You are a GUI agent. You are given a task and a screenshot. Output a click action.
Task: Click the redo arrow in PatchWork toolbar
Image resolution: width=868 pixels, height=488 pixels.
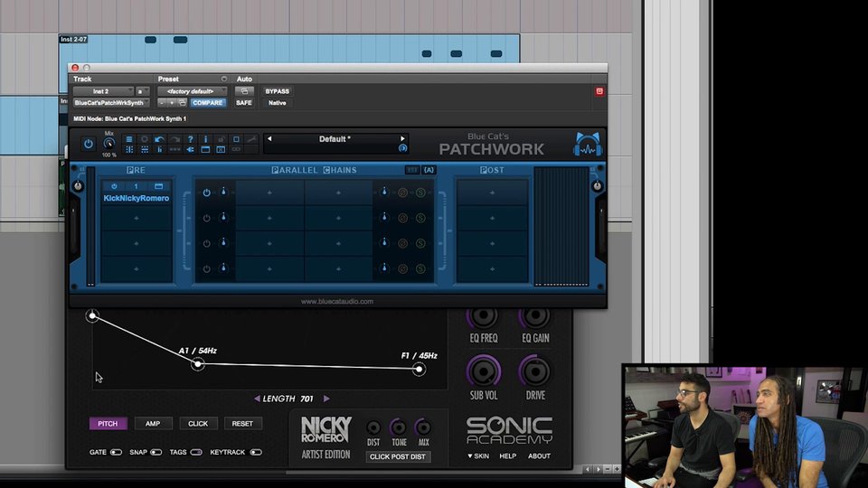[175, 139]
